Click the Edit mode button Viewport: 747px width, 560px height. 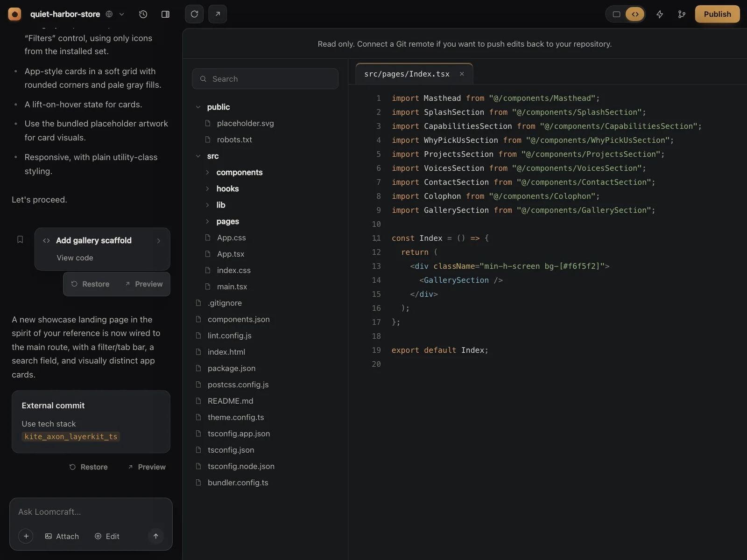pyautogui.click(x=107, y=536)
